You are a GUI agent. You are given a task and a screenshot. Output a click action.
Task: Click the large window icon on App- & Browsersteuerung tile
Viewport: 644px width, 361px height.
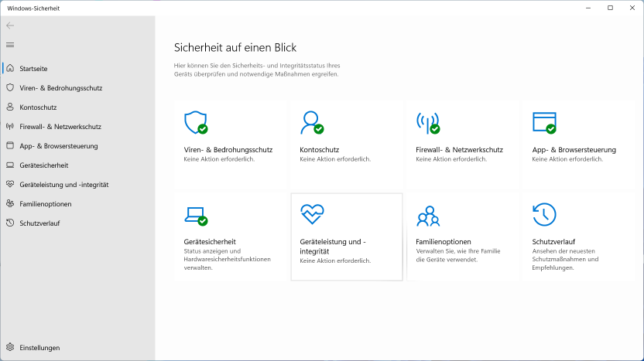pyautogui.click(x=544, y=122)
